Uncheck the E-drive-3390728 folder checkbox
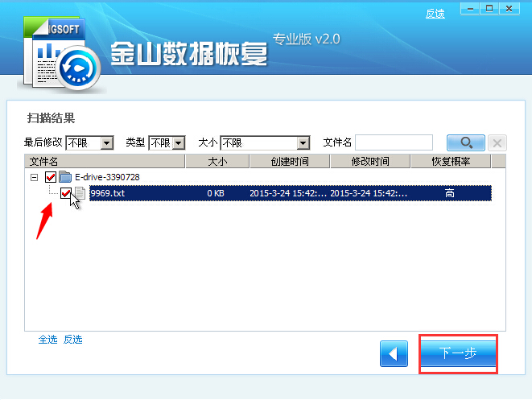The width and height of the screenshot is (532, 400). click(51, 177)
